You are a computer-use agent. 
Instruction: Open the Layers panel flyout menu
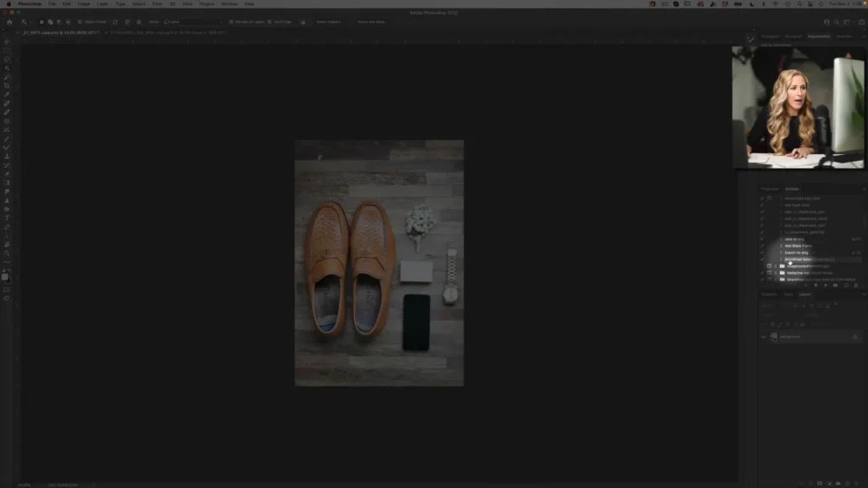pos(863,294)
